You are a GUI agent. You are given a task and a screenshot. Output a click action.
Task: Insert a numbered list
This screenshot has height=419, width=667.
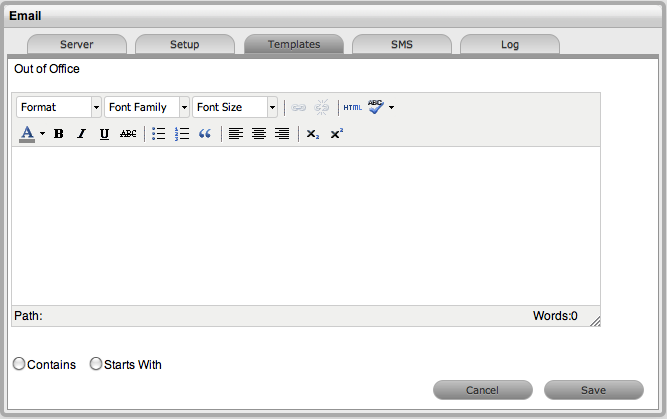[182, 133]
